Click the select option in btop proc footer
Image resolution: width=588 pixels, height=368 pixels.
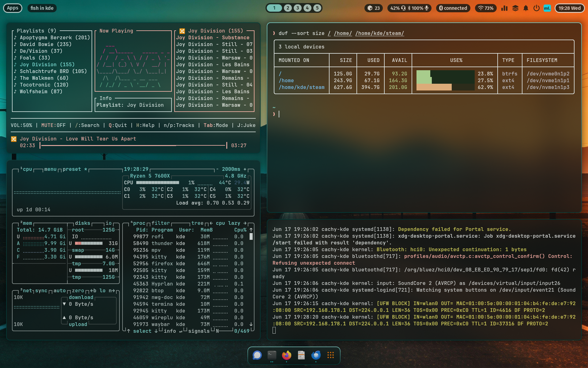142,331
